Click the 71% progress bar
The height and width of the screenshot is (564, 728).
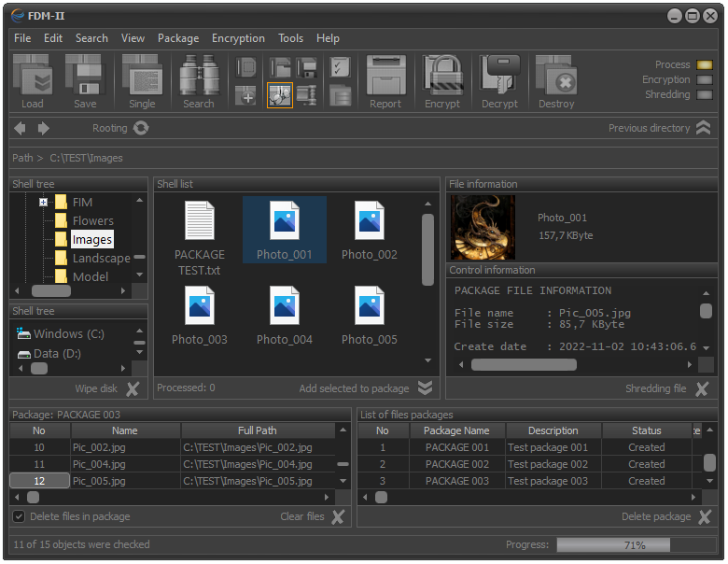point(637,545)
